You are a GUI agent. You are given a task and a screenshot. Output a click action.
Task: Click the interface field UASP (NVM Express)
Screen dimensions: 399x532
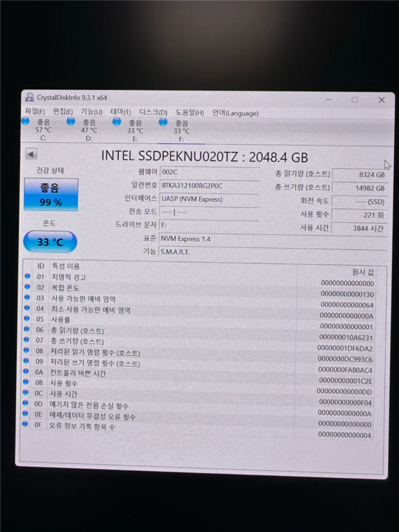[x=210, y=199]
